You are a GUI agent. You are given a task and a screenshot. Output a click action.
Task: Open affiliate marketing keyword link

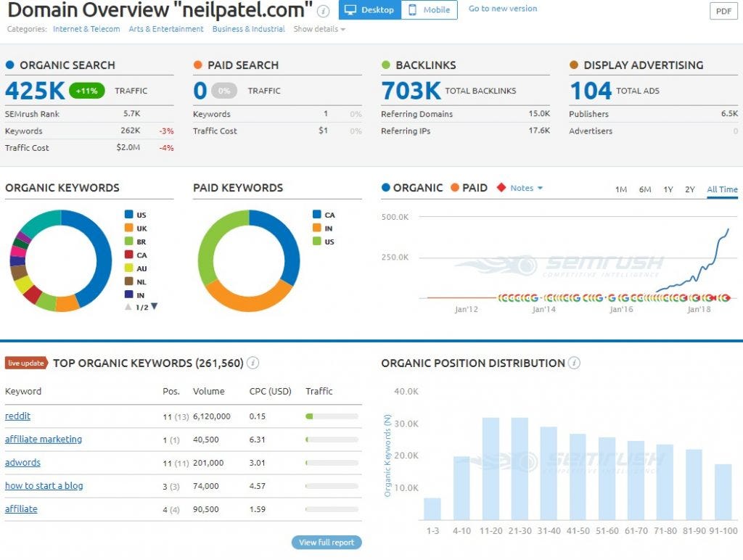pyautogui.click(x=44, y=439)
